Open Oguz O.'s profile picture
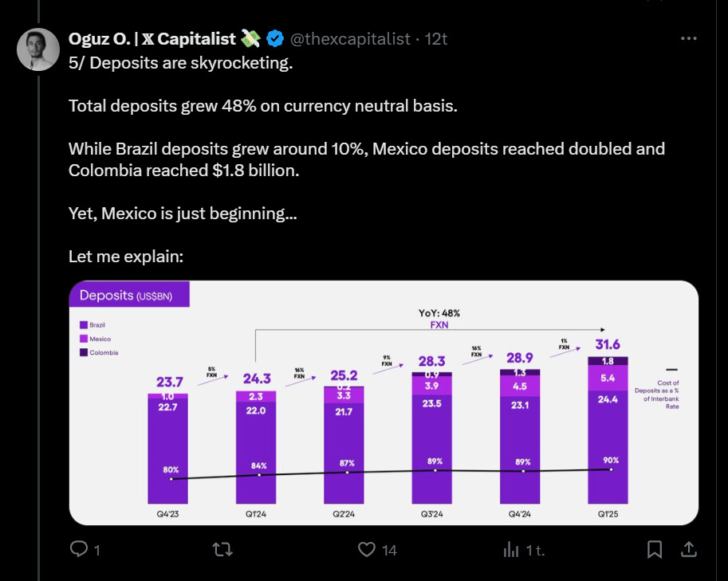728x581 pixels. click(38, 49)
